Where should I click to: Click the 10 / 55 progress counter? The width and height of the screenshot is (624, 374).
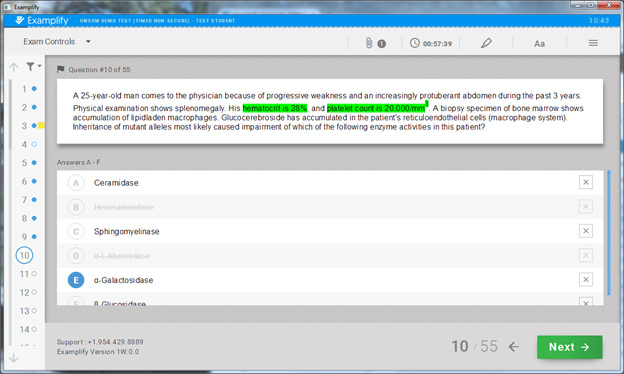tap(474, 346)
